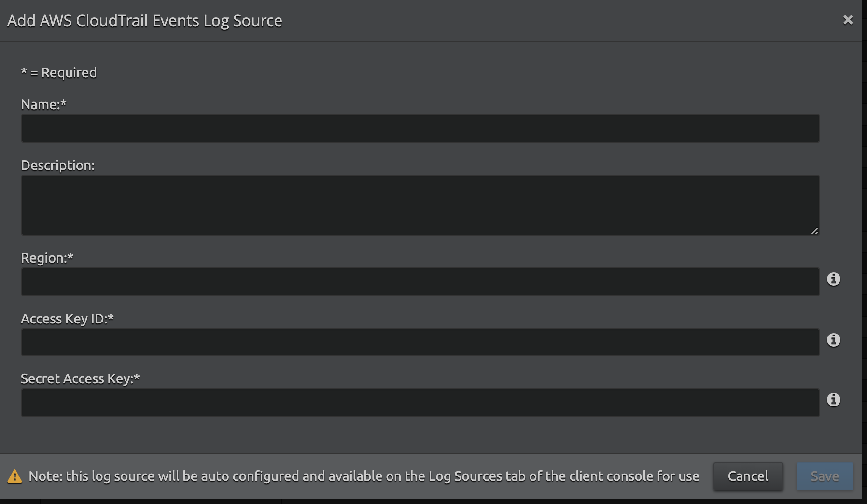Click inside the Description text area
Image resolution: width=867 pixels, height=504 pixels.
tap(420, 205)
